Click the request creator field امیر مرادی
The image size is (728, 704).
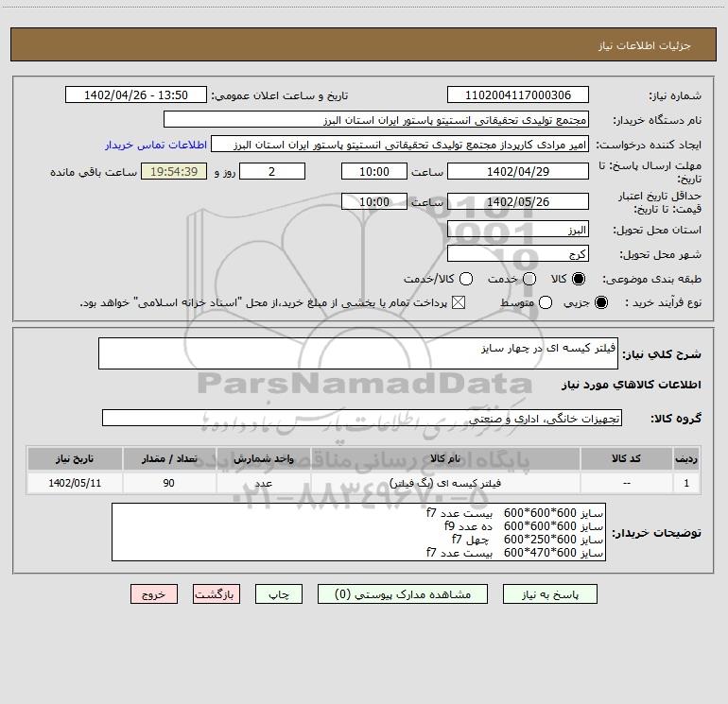point(400,145)
